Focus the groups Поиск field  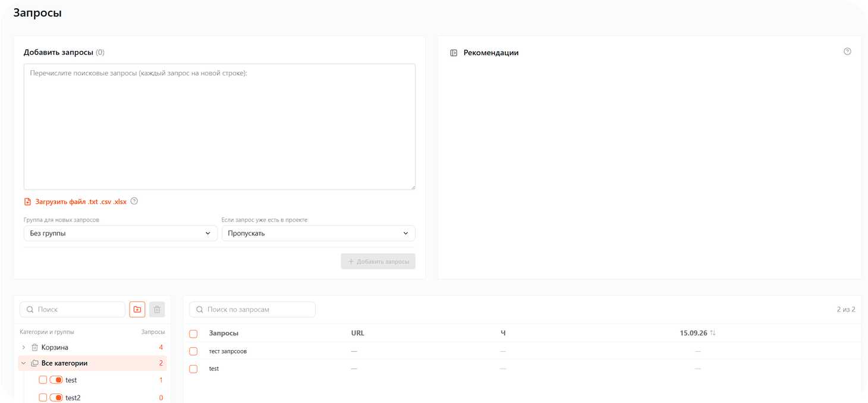click(73, 309)
